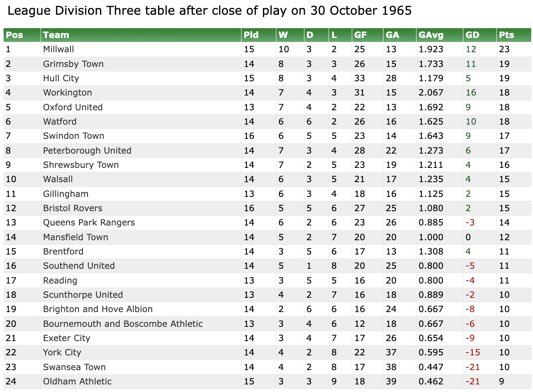
Task: Click the Pld column header
Action: (x=251, y=35)
